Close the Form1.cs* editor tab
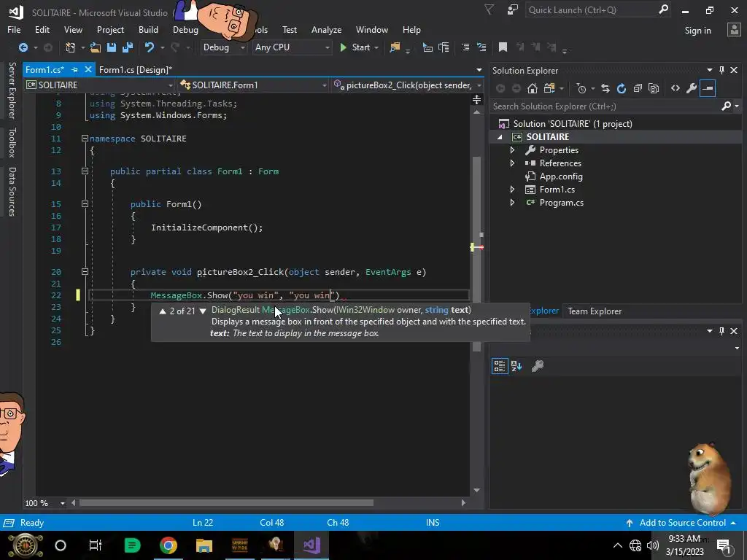 click(x=88, y=69)
